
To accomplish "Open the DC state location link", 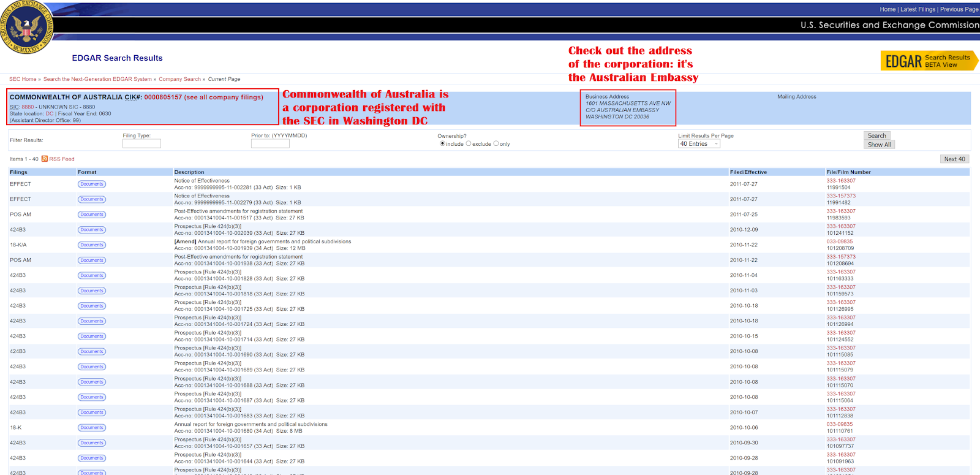I will [x=50, y=113].
